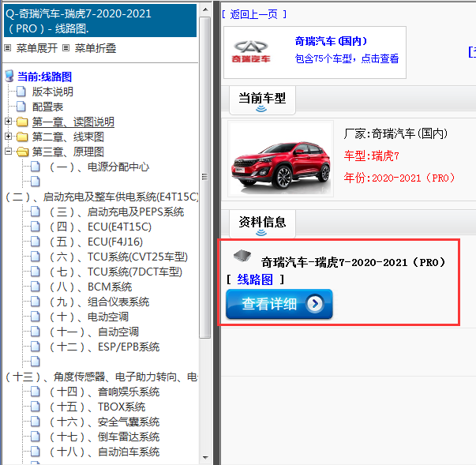The image size is (476, 465).
Task: Click 包含75个车型,点击查看 link
Action: [347, 58]
